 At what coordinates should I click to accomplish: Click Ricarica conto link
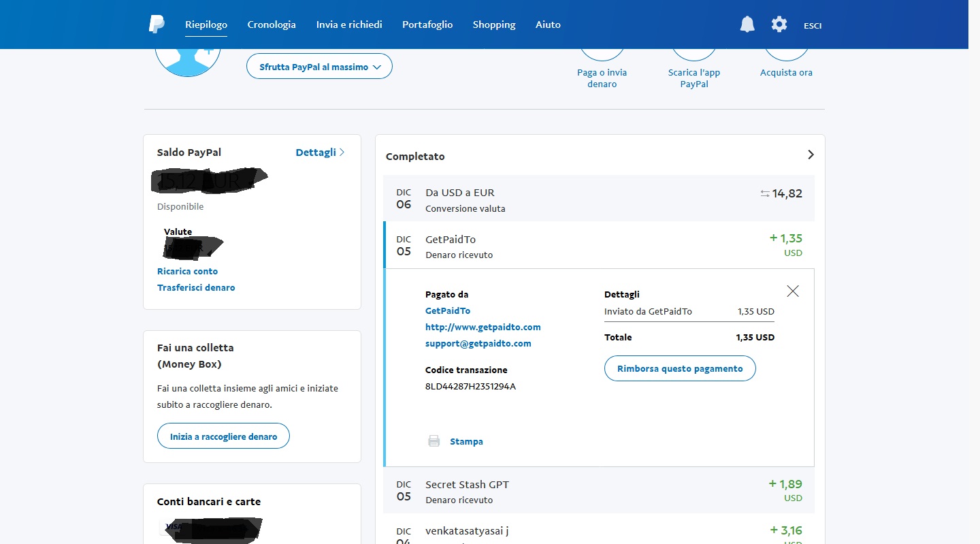pyautogui.click(x=187, y=271)
